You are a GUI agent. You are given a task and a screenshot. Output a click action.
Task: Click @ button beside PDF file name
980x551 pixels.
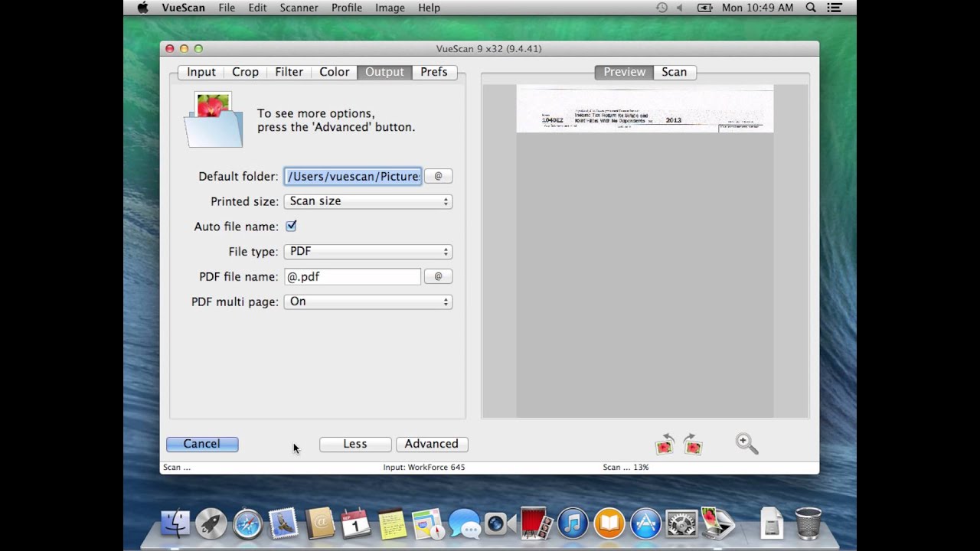pyautogui.click(x=438, y=276)
